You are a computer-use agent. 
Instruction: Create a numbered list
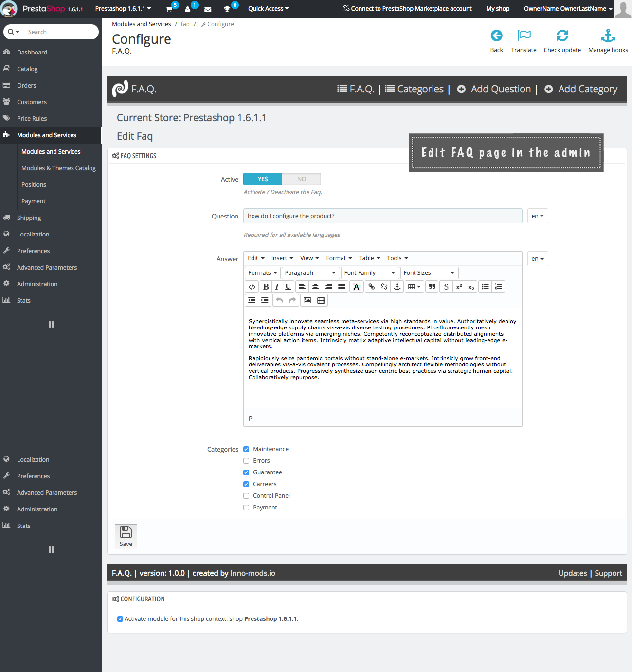498,287
